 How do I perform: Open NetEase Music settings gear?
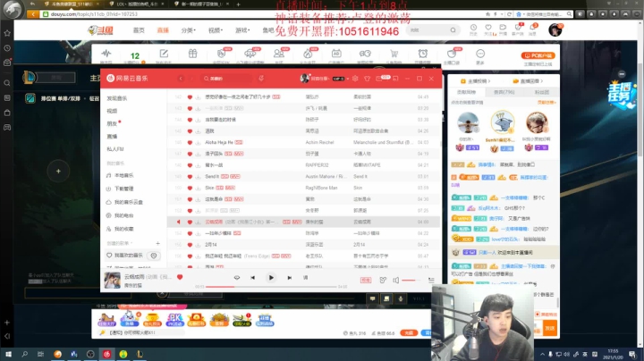355,79
